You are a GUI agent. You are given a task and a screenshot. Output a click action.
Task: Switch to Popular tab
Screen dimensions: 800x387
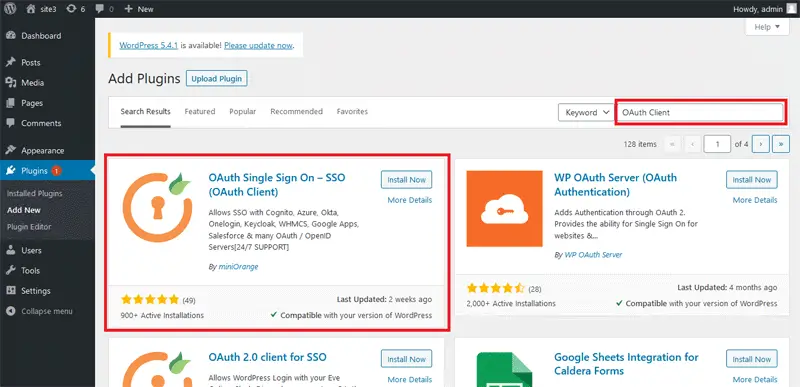(x=243, y=111)
